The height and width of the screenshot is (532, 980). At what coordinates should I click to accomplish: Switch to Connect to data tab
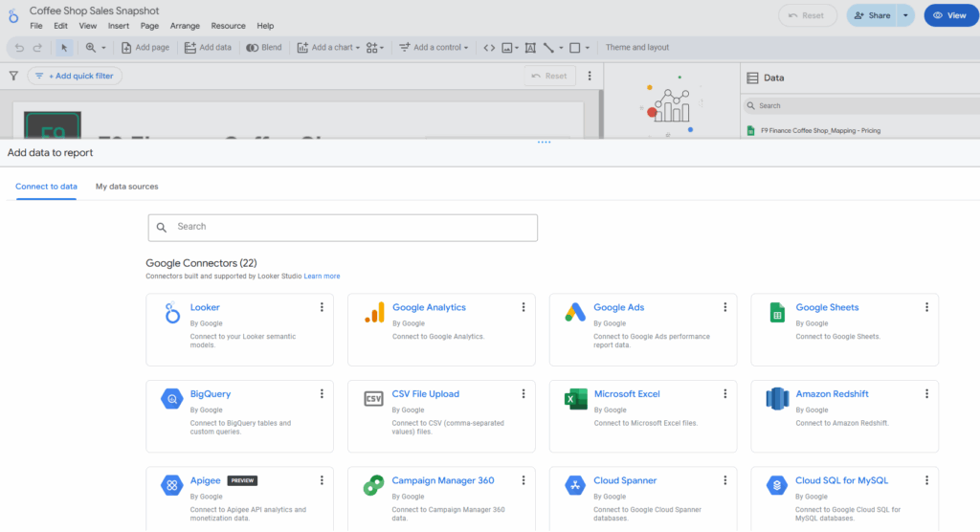[46, 187]
